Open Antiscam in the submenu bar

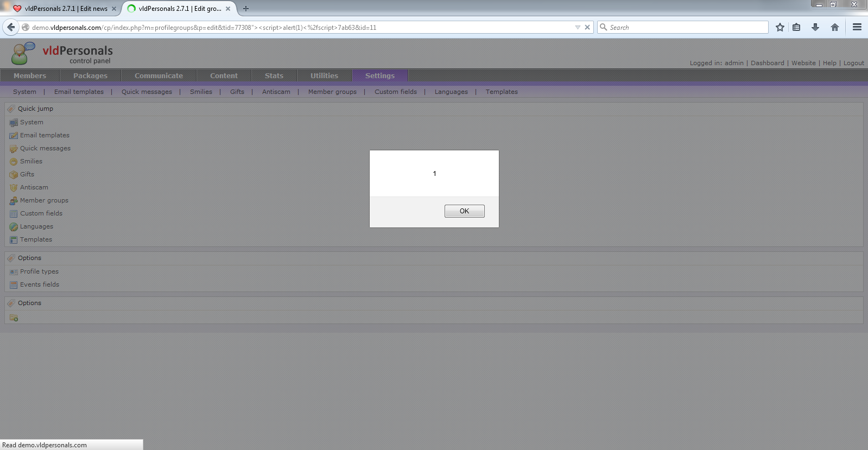(276, 92)
